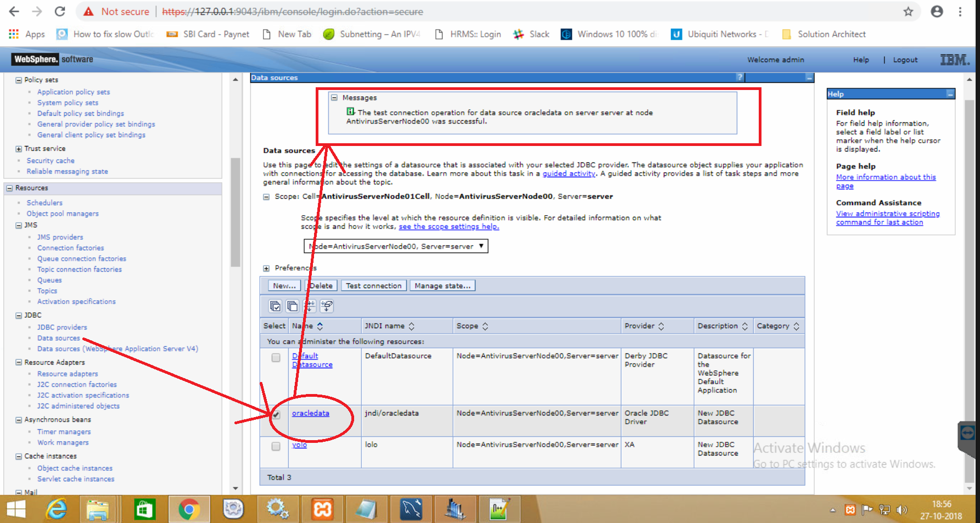This screenshot has height=523, width=980.
Task: Tick the yolo row checkbox
Action: tap(276, 447)
